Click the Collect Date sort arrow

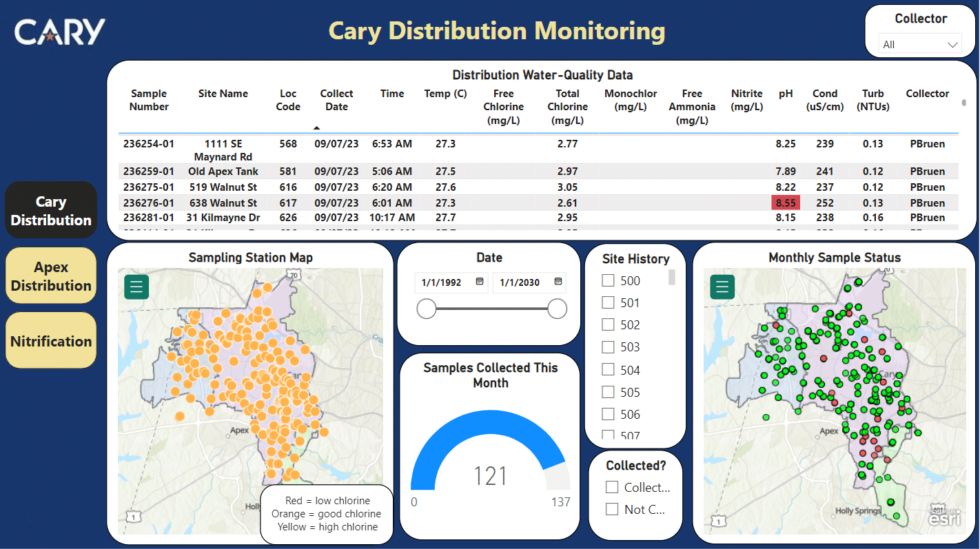[316, 127]
